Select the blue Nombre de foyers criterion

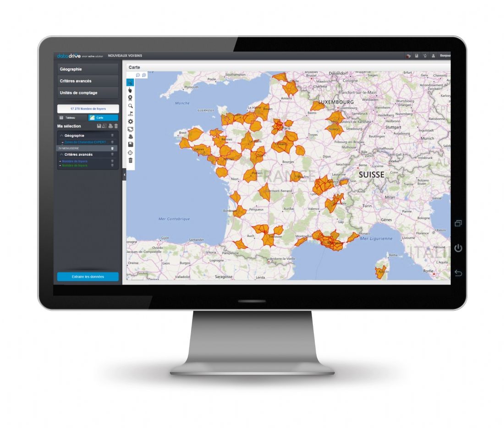(x=75, y=161)
